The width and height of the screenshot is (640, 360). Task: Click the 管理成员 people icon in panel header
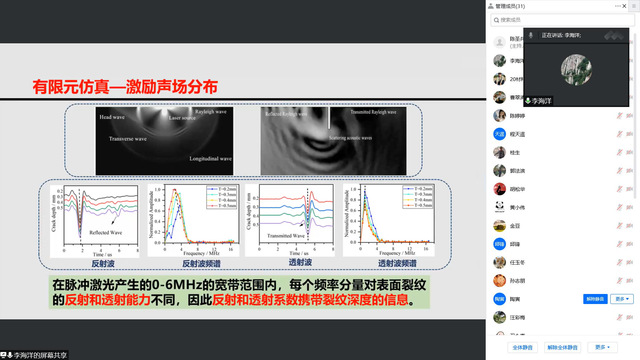tap(491, 6)
